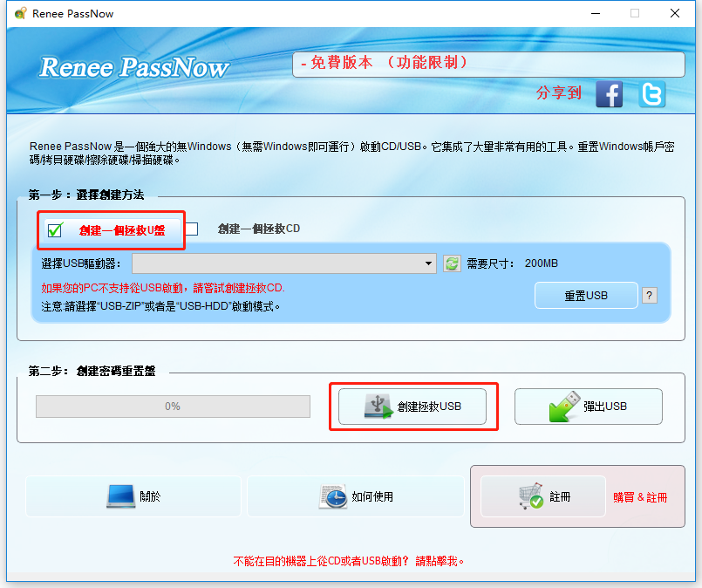Click the 0% progress bar
The width and height of the screenshot is (702, 588).
[x=173, y=407]
